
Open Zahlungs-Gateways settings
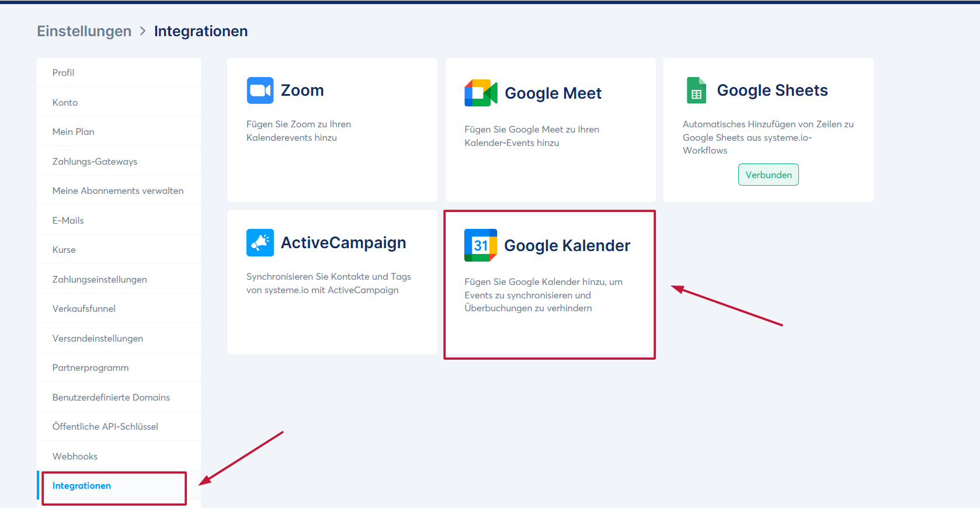pos(119,161)
